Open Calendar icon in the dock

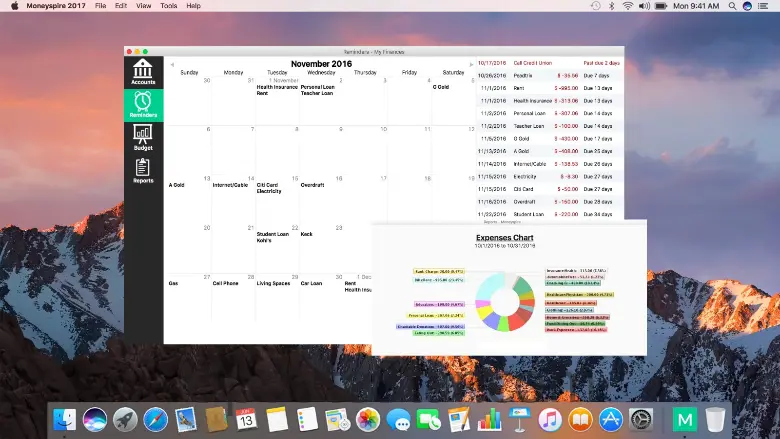[246, 420]
